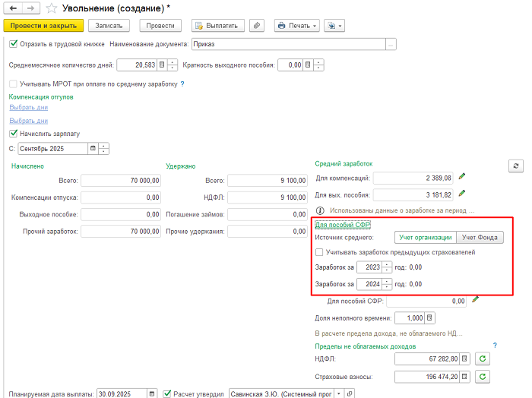Enable Учитывать заработок предыдущих страхователей checkbox
The width and height of the screenshot is (532, 398).
coord(319,252)
